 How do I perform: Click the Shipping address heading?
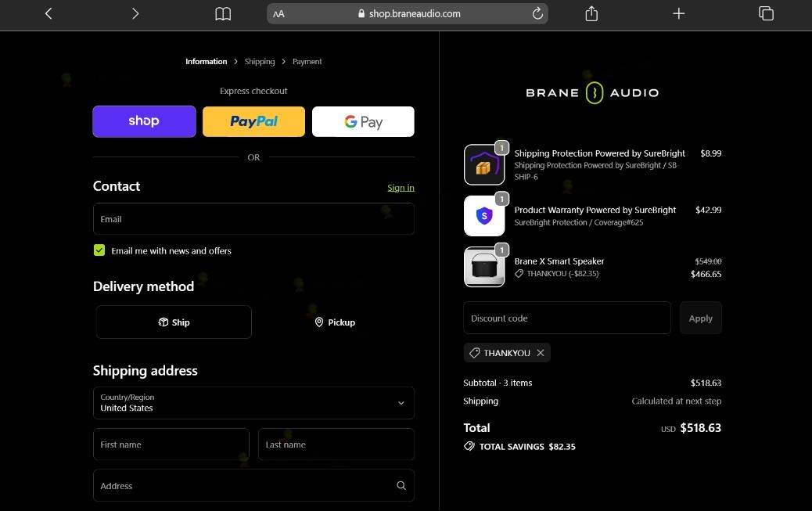pyautogui.click(x=145, y=371)
